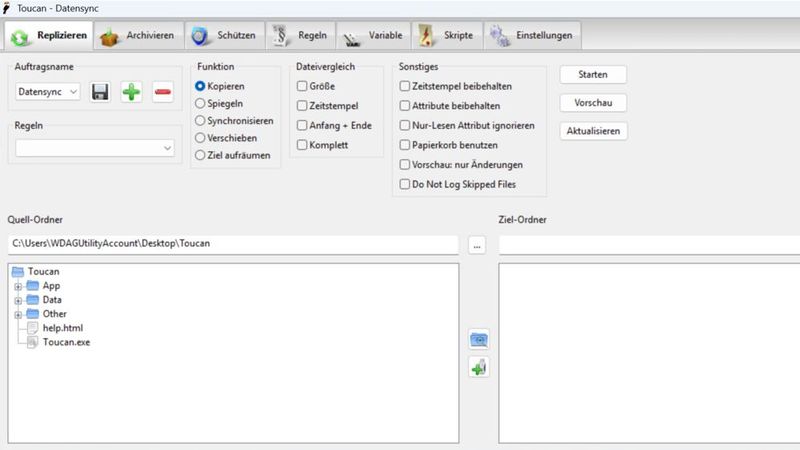Browse source folder with ... button
The image size is (800, 450).
coord(477,245)
